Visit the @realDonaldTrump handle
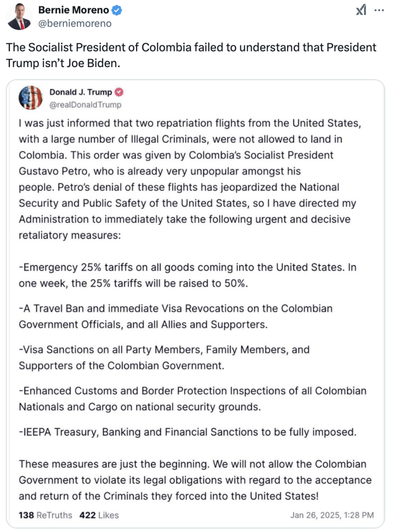Screen dimensions: 395x532 tap(86, 105)
